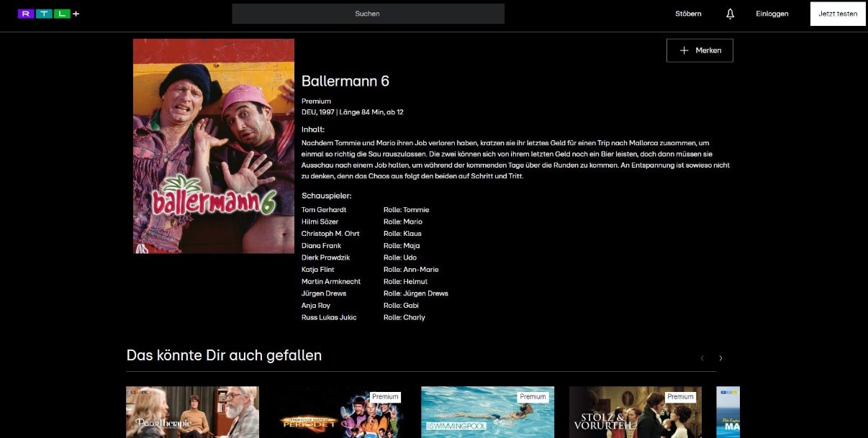This screenshot has height=438, width=868.
Task: Click actor name Dierk Prawdzik
Action: (x=325, y=257)
